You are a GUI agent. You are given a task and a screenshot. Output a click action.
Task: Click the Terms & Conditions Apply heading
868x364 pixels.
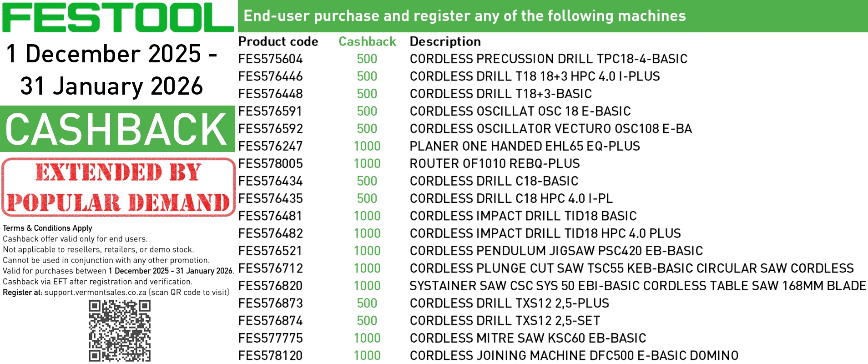click(47, 228)
